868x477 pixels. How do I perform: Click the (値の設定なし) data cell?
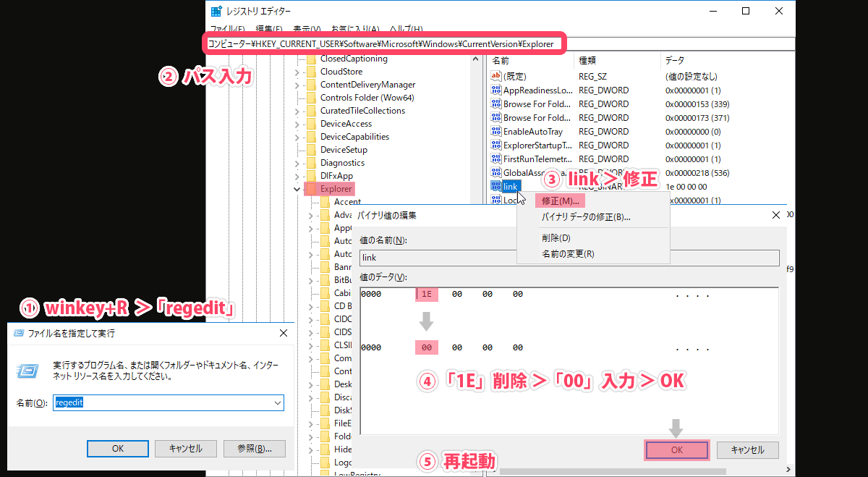[691, 76]
